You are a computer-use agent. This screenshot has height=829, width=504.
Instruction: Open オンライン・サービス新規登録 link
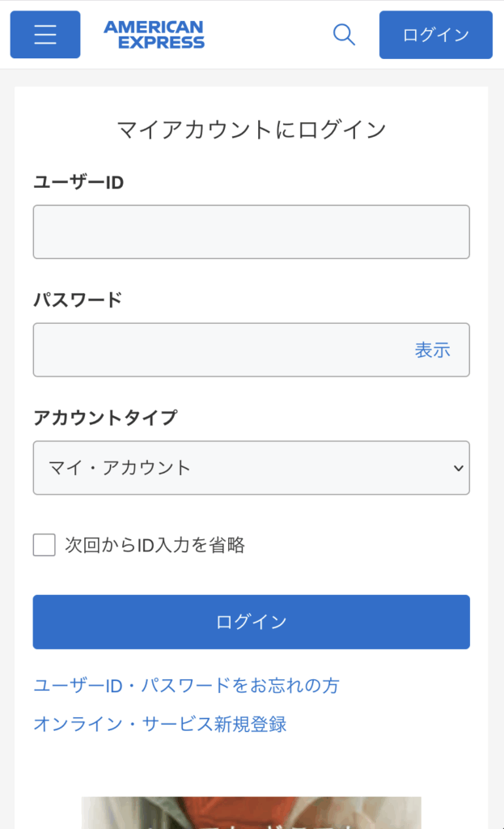click(x=160, y=724)
